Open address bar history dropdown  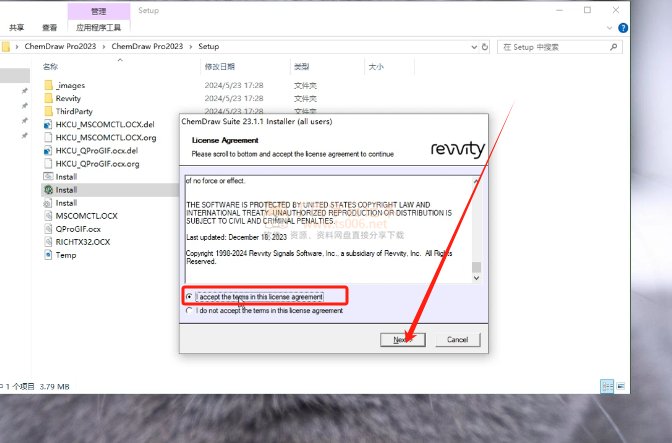tap(474, 47)
